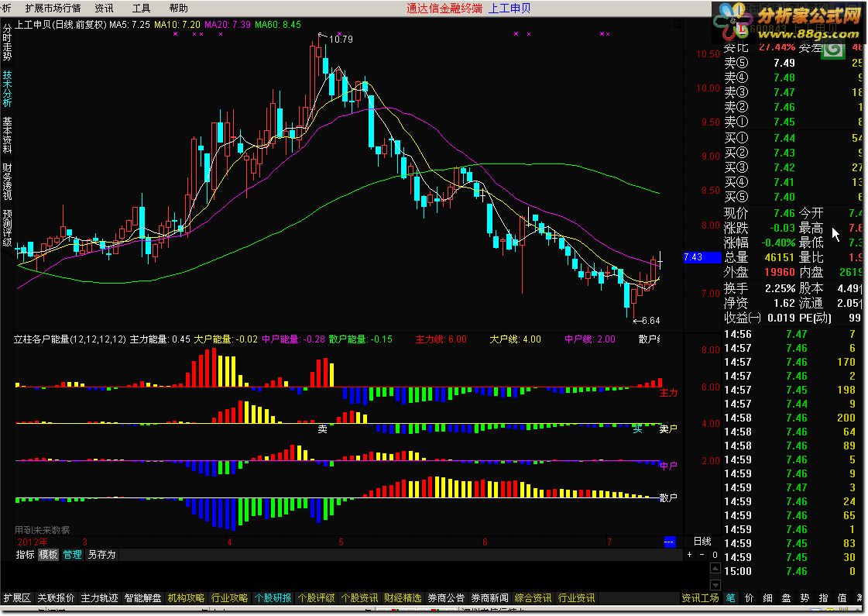Open the 行业攻略 tab

point(229,597)
